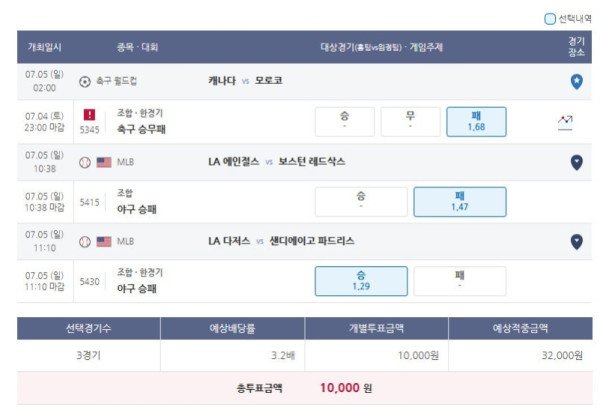
Task: Click the 샌디에이고 파드리스 team name
Action: tap(312, 241)
